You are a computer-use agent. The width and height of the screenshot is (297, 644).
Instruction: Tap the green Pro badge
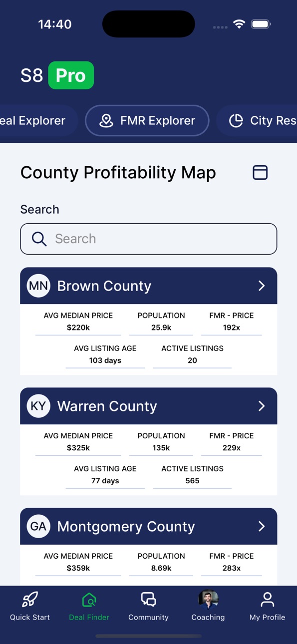[71, 75]
